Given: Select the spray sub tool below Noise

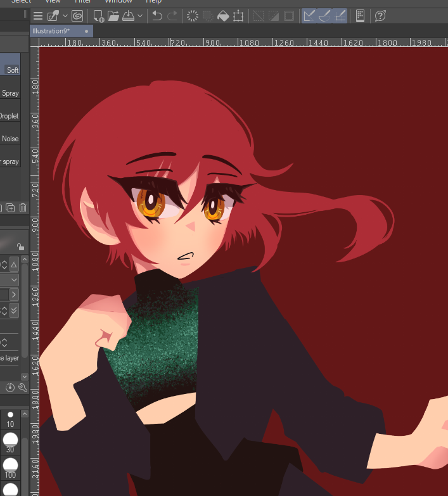Looking at the screenshot, I should (x=10, y=155).
